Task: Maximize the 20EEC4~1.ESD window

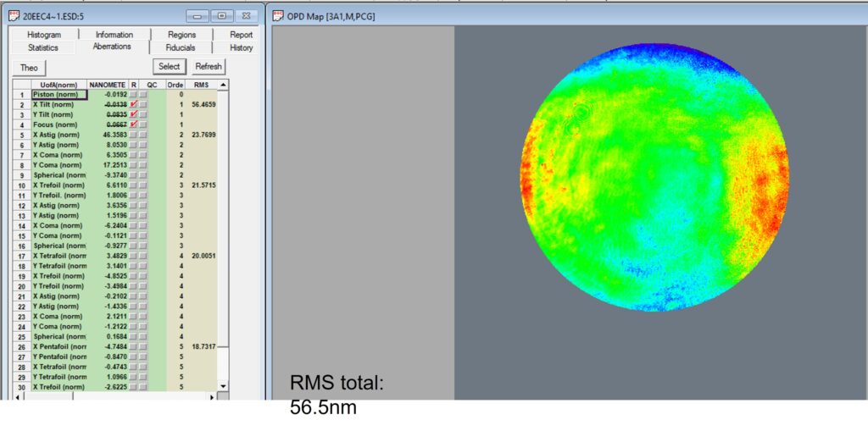Action: click(222, 16)
